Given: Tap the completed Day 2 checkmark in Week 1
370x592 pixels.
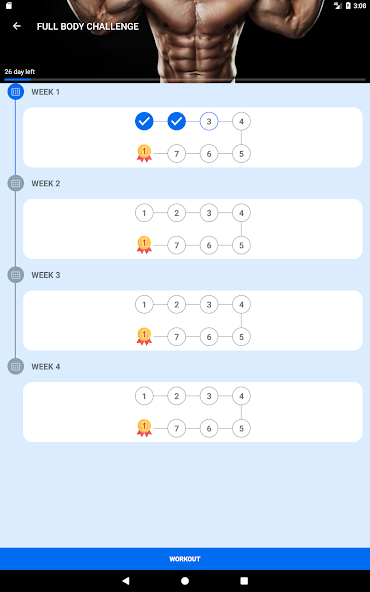Looking at the screenshot, I should (x=177, y=121).
